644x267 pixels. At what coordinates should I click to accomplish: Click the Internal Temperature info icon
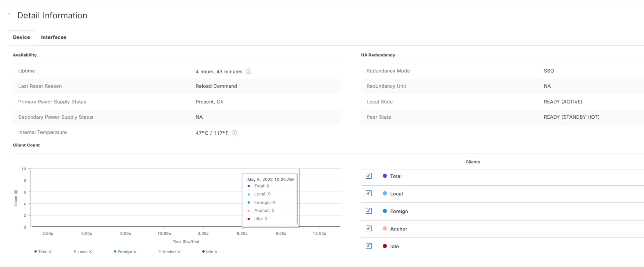[234, 133]
